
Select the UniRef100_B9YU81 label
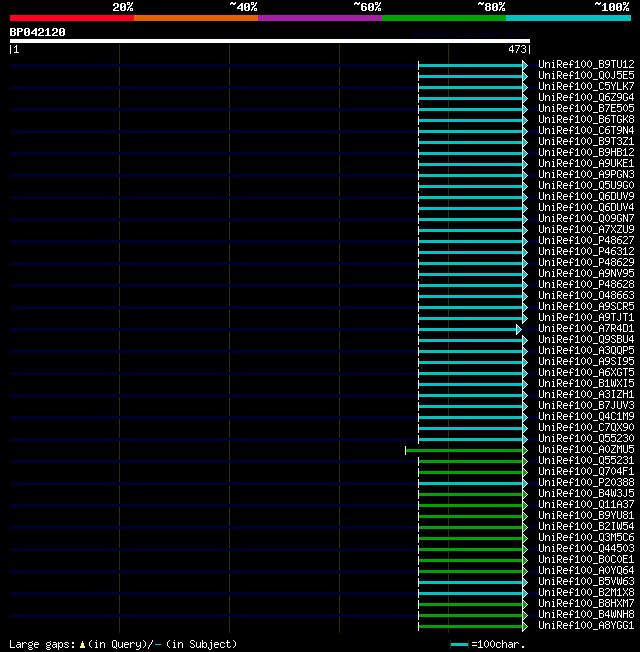586,516
